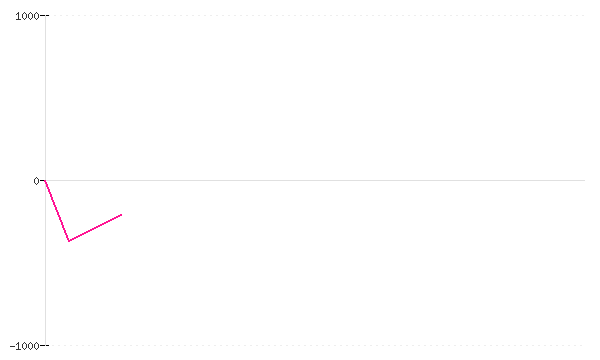The image size is (600, 360).
Task: Click the far right end of 1000 gridline
Action: pyautogui.click(x=583, y=16)
